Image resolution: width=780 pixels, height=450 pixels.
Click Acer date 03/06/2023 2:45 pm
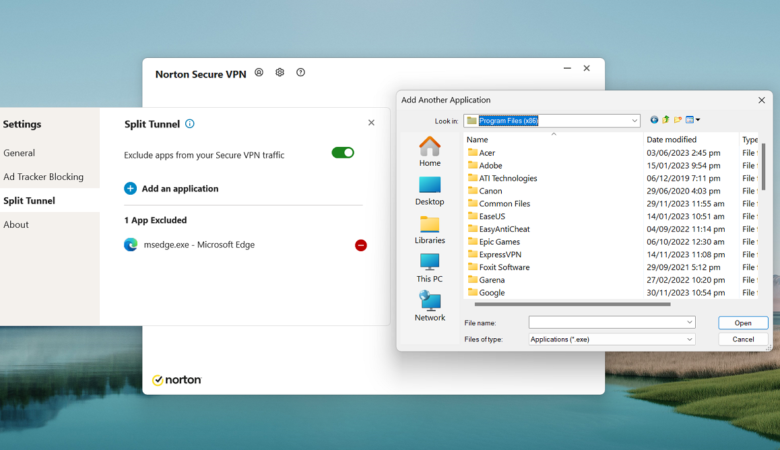[683, 153]
